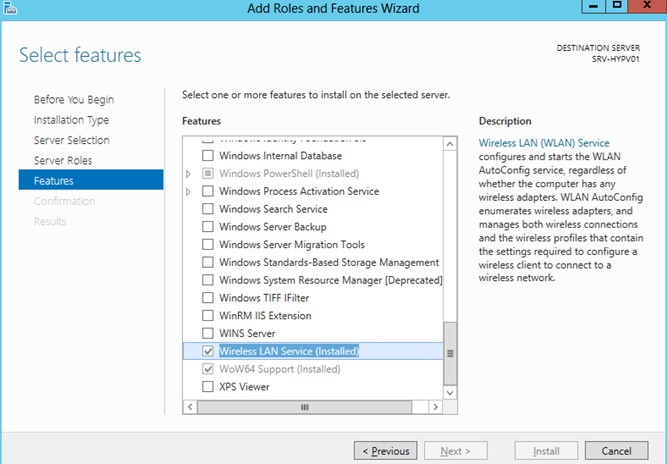Go to the Before You Begin step
This screenshot has height=464, width=667.
pyautogui.click(x=74, y=100)
